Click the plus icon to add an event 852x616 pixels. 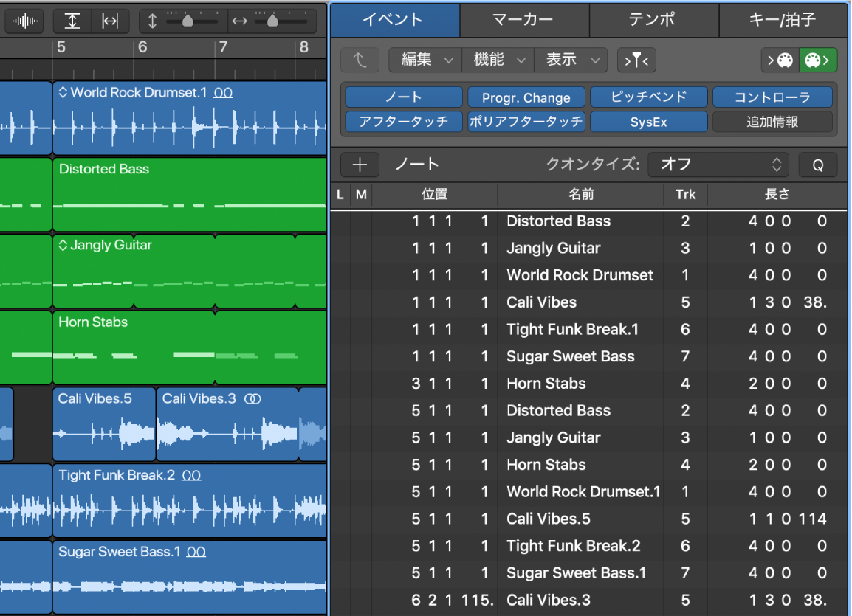(x=360, y=165)
